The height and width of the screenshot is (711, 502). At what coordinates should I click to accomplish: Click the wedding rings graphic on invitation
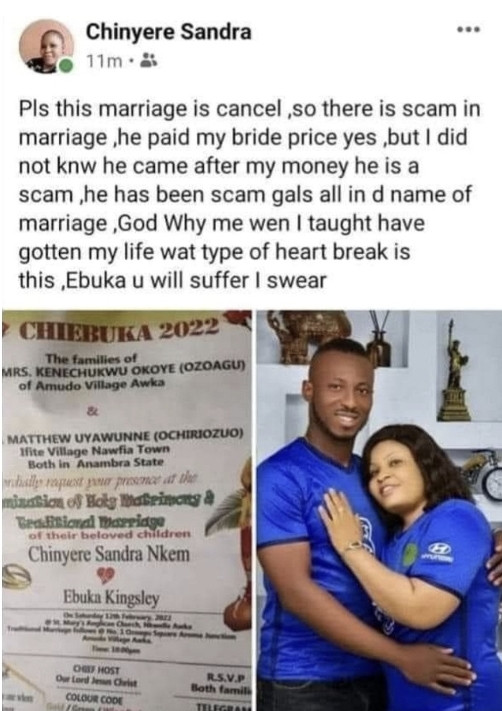click(x=16, y=578)
